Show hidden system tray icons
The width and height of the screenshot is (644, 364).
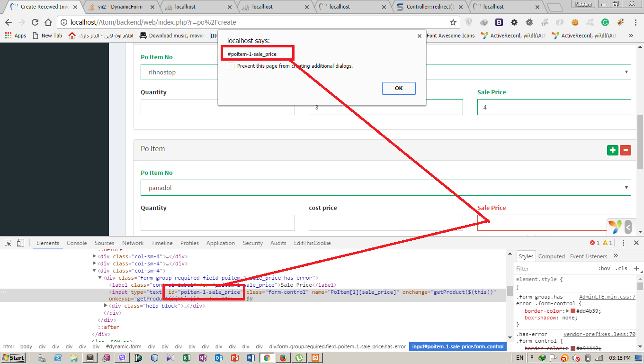click(x=533, y=357)
